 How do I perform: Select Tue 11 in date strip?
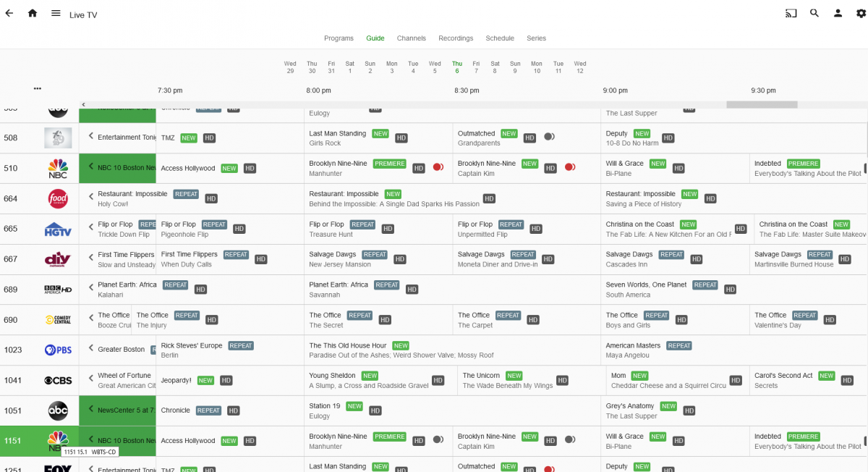pyautogui.click(x=558, y=67)
